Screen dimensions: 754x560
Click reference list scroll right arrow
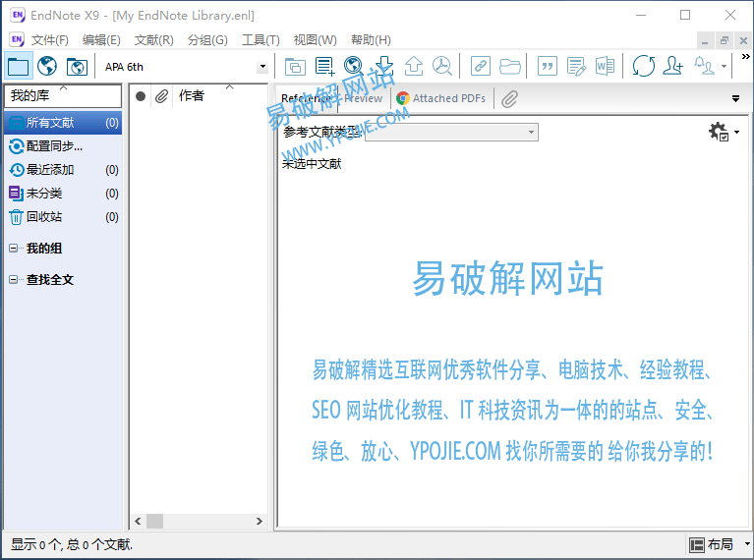260,521
